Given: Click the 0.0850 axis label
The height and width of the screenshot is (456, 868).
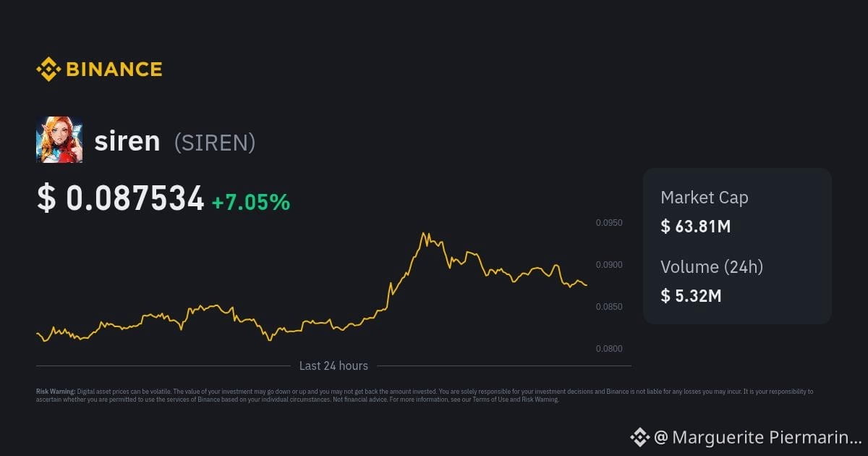Looking at the screenshot, I should point(609,307).
